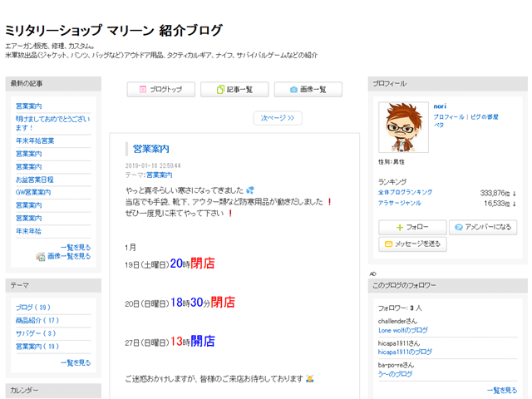Screen dimensions: 532x399
Task: Select GW営業案内 from recent articles
Action: pyautogui.click(x=33, y=192)
